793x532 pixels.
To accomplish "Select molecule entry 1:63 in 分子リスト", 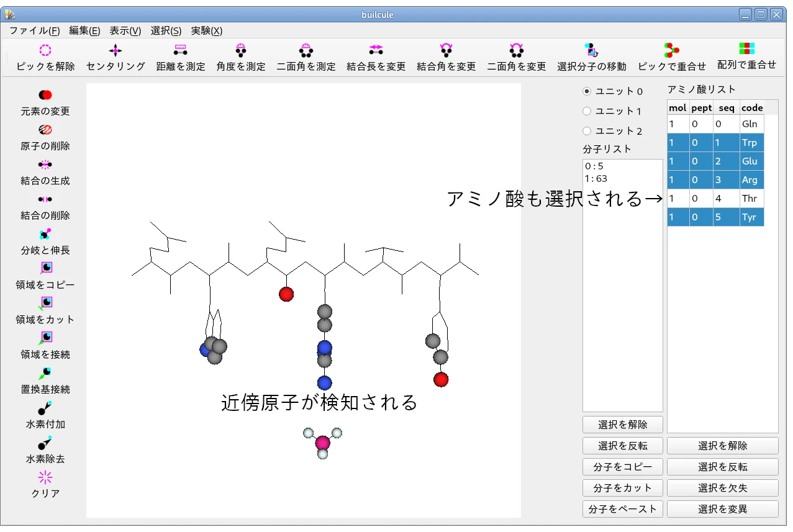I will 596,179.
